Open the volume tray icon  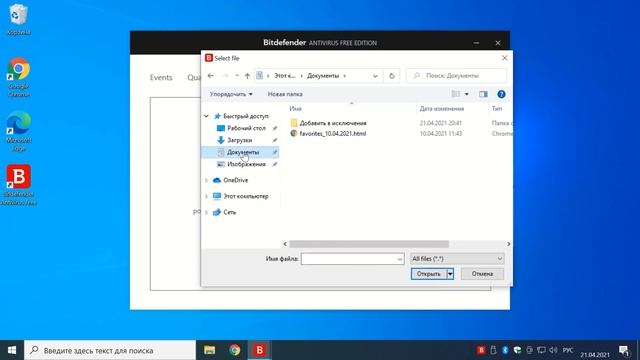(x=553, y=350)
